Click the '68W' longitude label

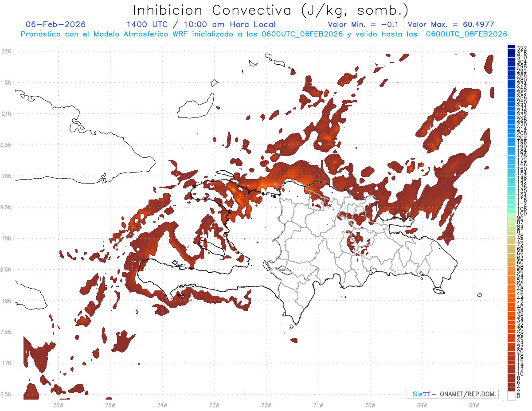[474, 404]
